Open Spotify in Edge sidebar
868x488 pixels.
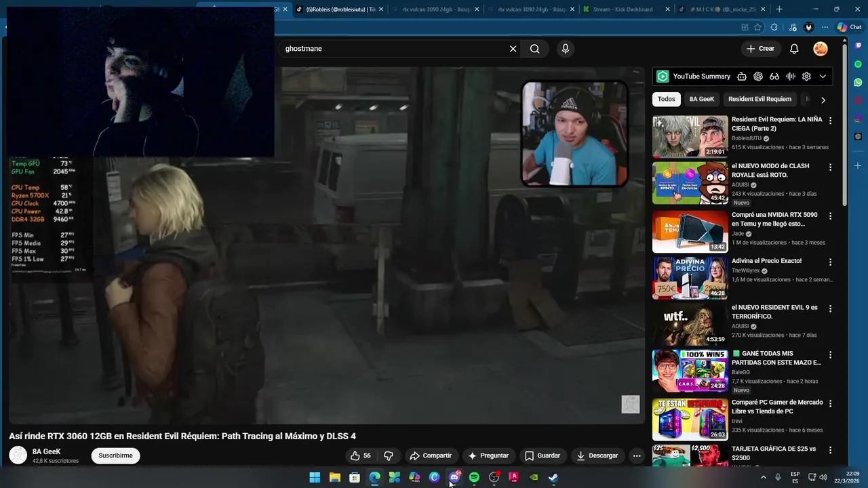(858, 64)
